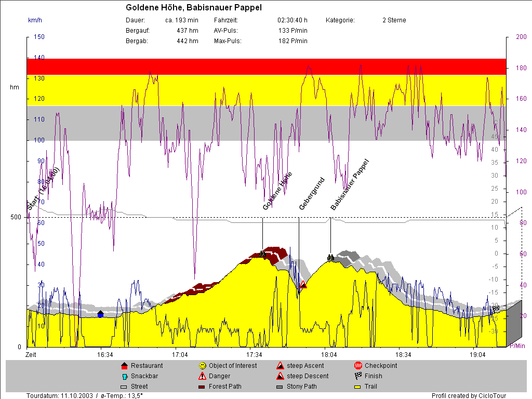Click the rotated Gebergrund waypoint label
The width and height of the screenshot is (532, 399).
[311, 193]
